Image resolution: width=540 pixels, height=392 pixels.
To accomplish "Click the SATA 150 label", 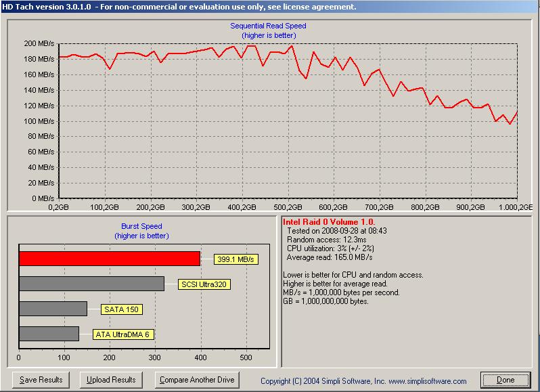I will [121, 309].
